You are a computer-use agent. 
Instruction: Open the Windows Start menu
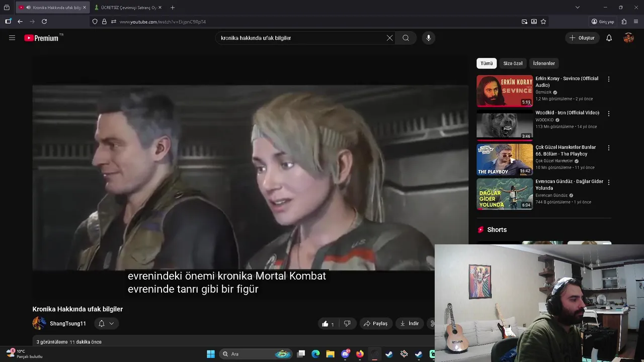click(211, 354)
